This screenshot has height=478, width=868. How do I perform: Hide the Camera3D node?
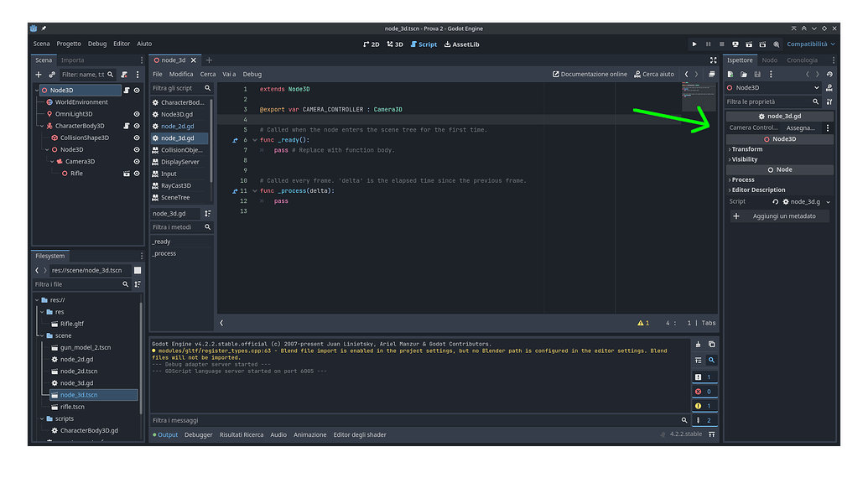click(x=137, y=162)
